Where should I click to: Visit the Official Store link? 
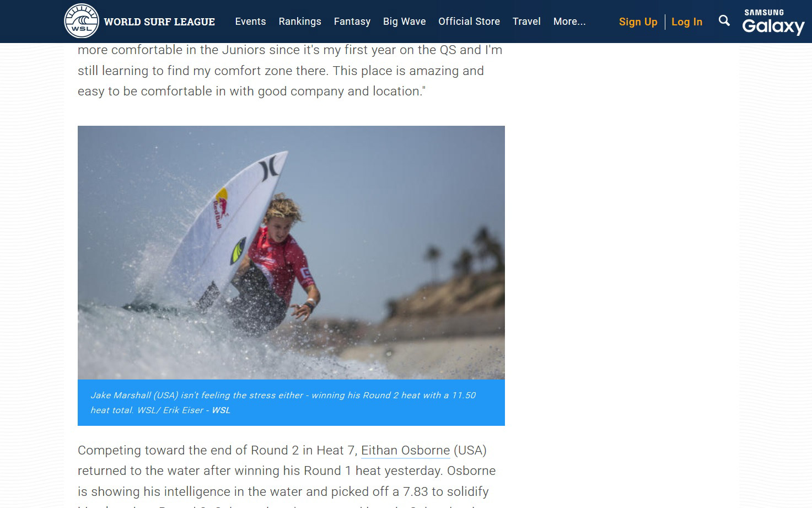[469, 22]
